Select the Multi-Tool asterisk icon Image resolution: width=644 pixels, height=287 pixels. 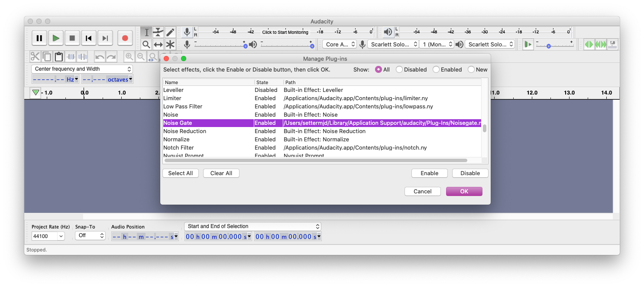(x=170, y=44)
